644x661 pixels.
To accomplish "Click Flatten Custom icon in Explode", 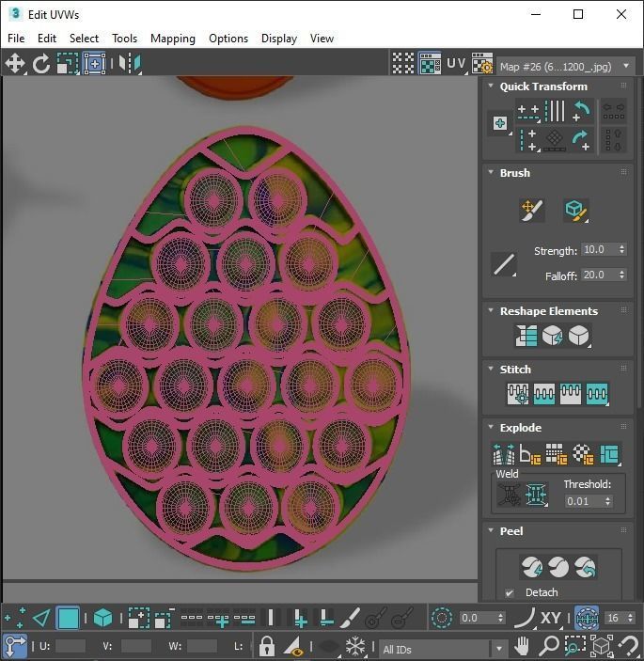I will [609, 453].
